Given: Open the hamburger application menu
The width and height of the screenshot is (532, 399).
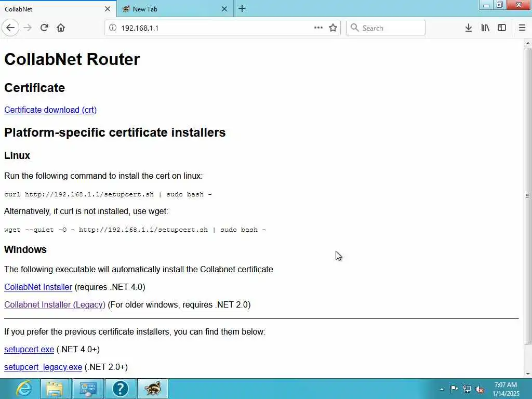Looking at the screenshot, I should (x=522, y=28).
